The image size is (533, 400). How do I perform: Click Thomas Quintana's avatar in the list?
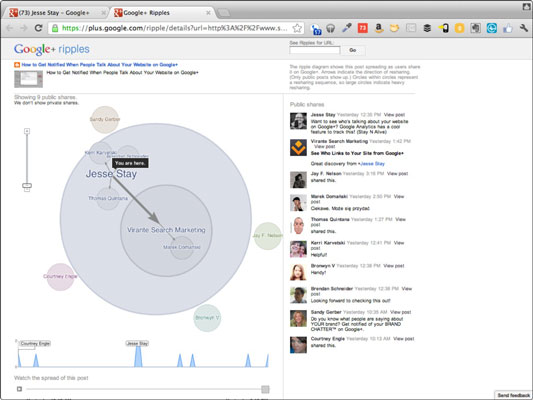(298, 226)
